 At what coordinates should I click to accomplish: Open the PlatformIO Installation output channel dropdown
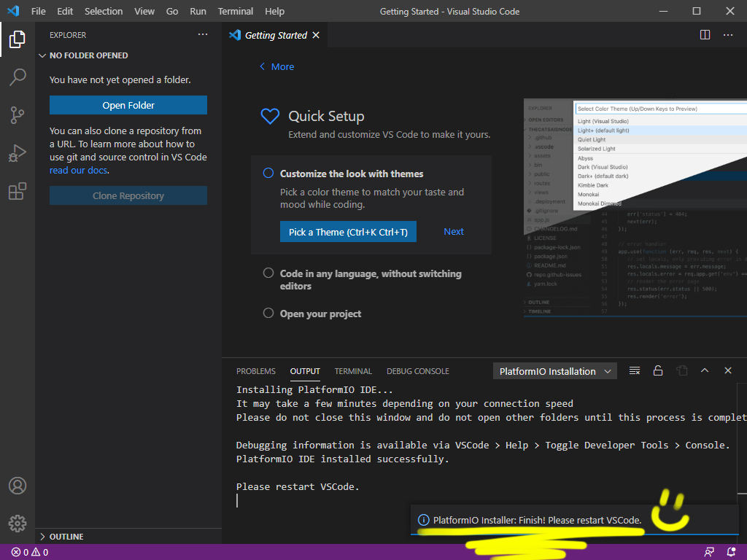point(555,371)
